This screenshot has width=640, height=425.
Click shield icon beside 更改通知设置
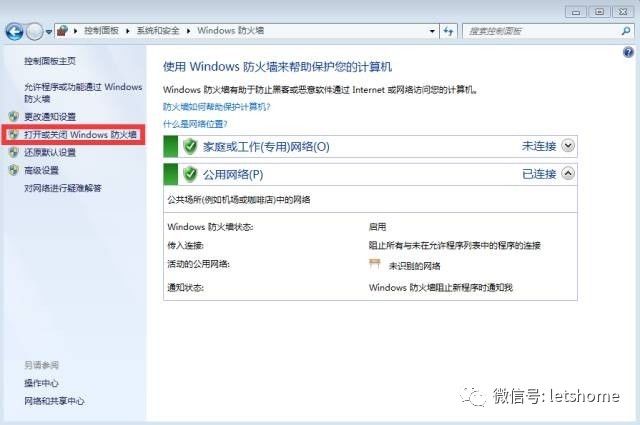(x=13, y=116)
